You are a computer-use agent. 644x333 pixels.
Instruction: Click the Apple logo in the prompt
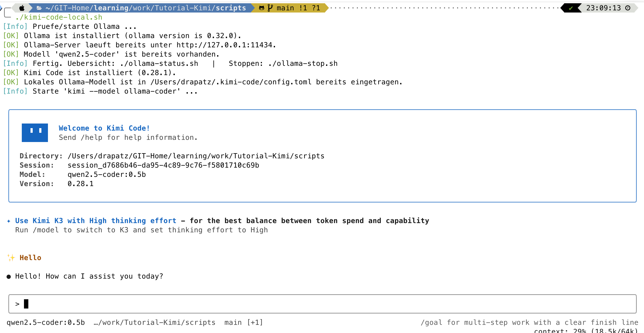point(22,8)
